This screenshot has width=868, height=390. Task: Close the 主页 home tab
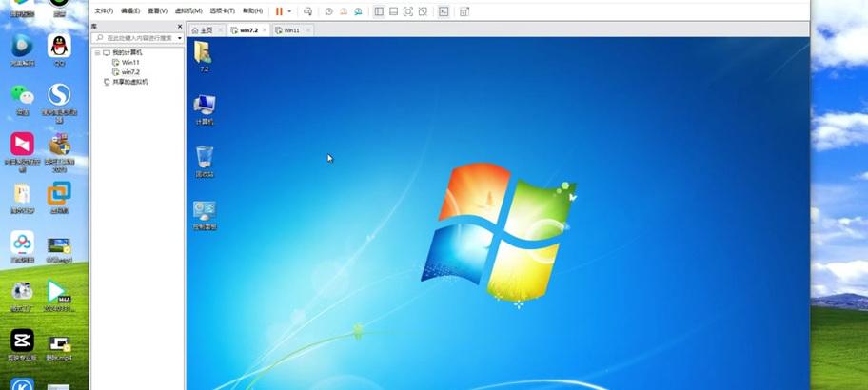220,30
